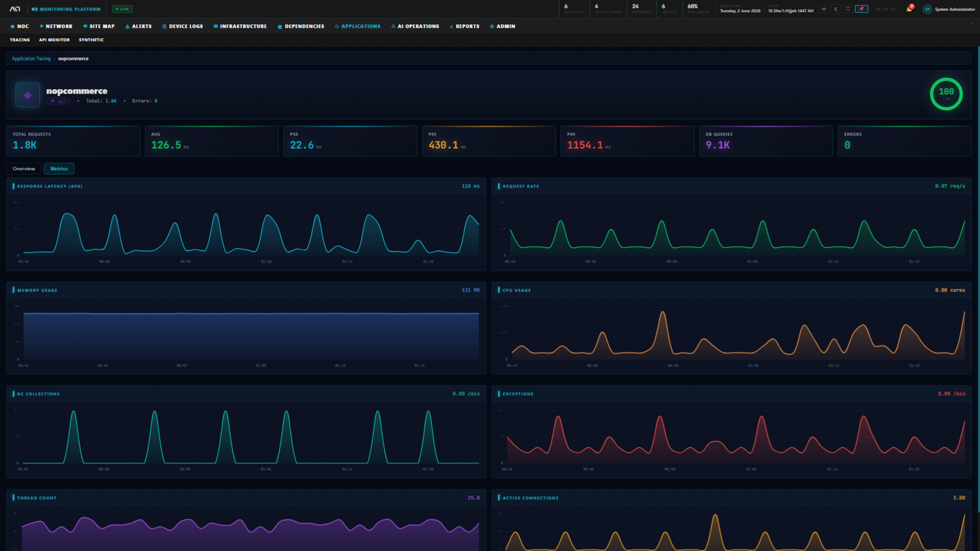Click the Response Latency chart title

[50, 186]
